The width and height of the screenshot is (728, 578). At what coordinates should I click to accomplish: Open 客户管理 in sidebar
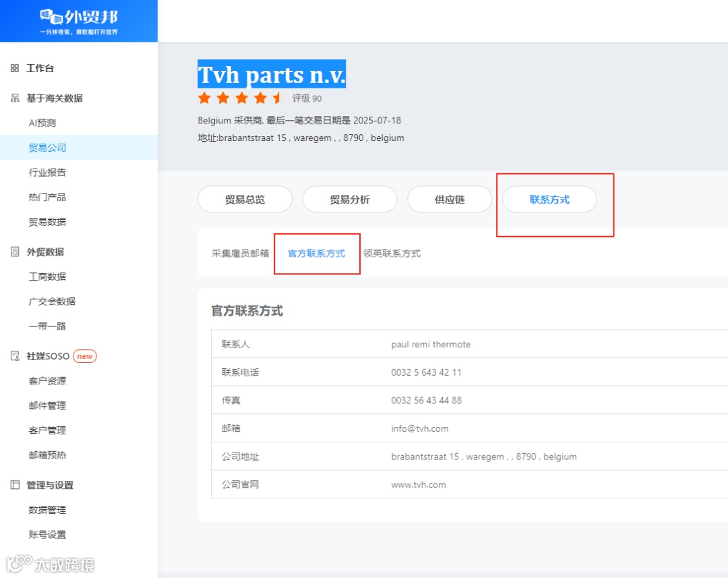click(x=47, y=430)
